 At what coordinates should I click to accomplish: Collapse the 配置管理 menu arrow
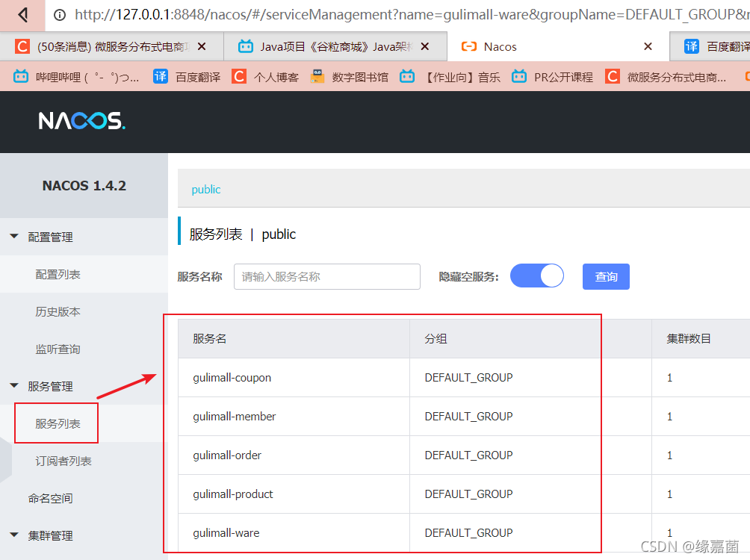14,236
